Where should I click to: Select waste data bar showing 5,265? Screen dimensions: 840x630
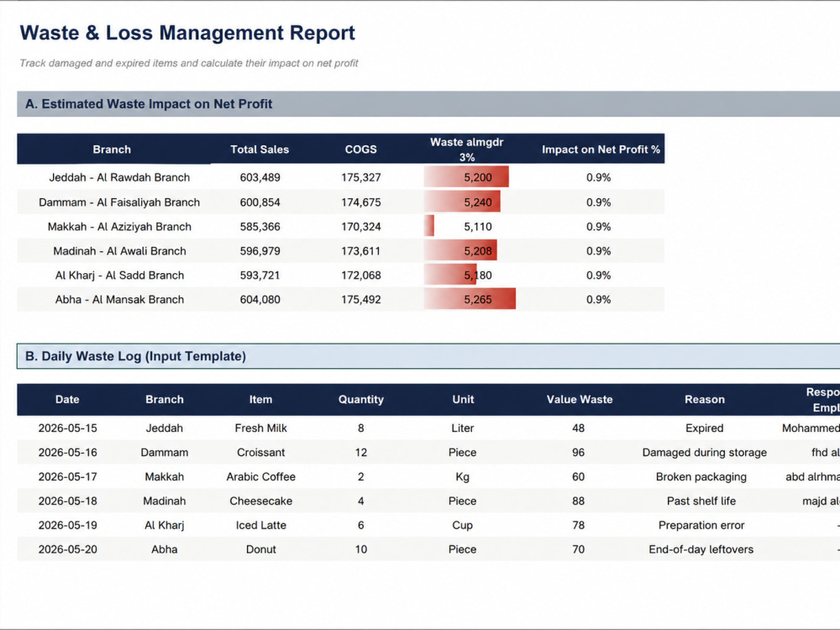470,300
